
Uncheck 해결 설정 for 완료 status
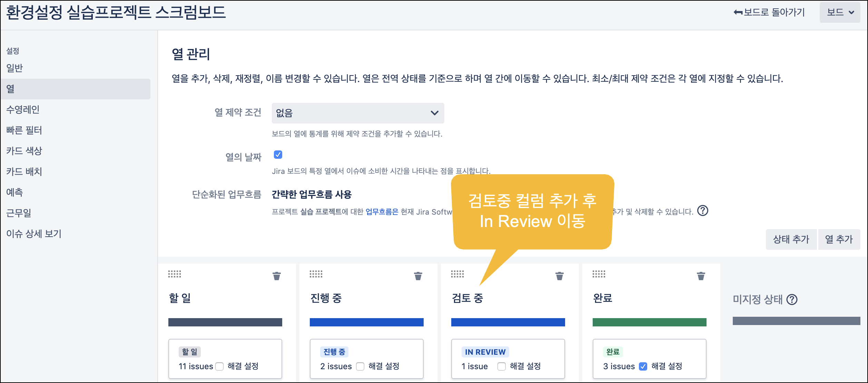point(643,366)
